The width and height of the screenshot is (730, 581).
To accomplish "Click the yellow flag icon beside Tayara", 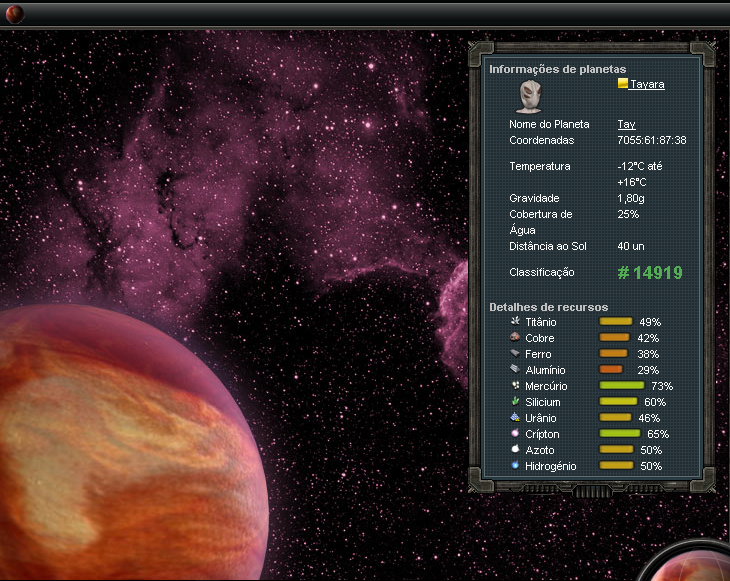I will (x=623, y=84).
